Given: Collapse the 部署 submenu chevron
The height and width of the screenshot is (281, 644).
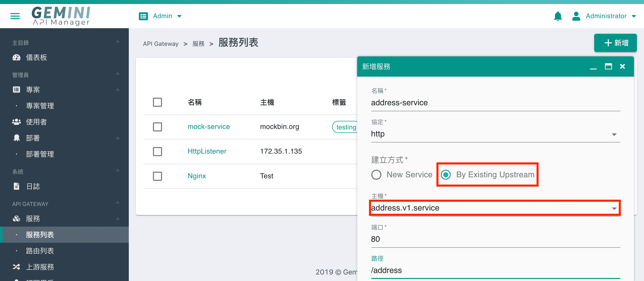Looking at the screenshot, I should pos(117,138).
